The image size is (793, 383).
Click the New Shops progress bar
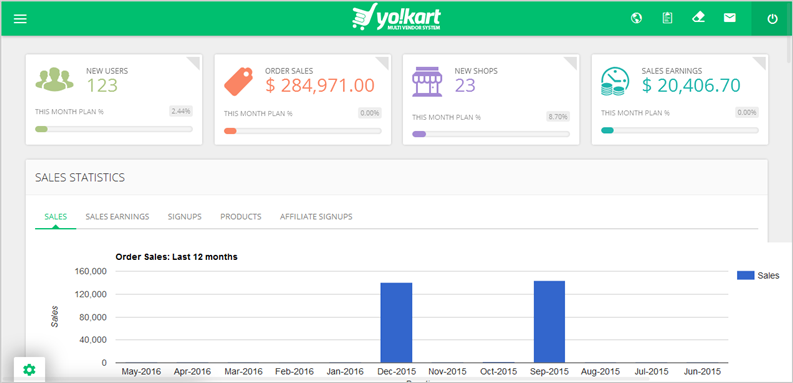coord(491,134)
